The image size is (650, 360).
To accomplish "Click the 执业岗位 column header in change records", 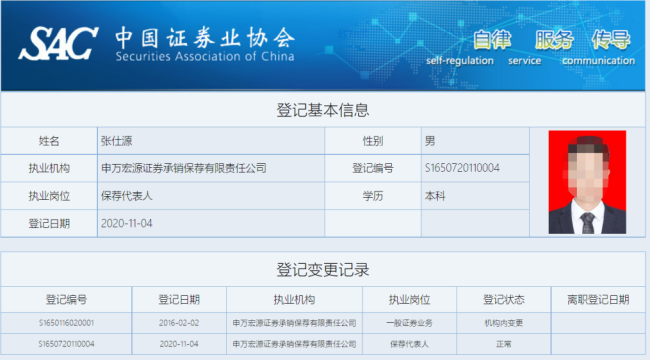I will (410, 299).
